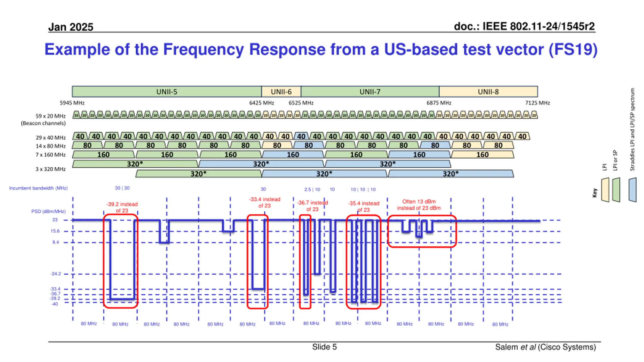Click the single blue 40 MHz channel block

301,136
